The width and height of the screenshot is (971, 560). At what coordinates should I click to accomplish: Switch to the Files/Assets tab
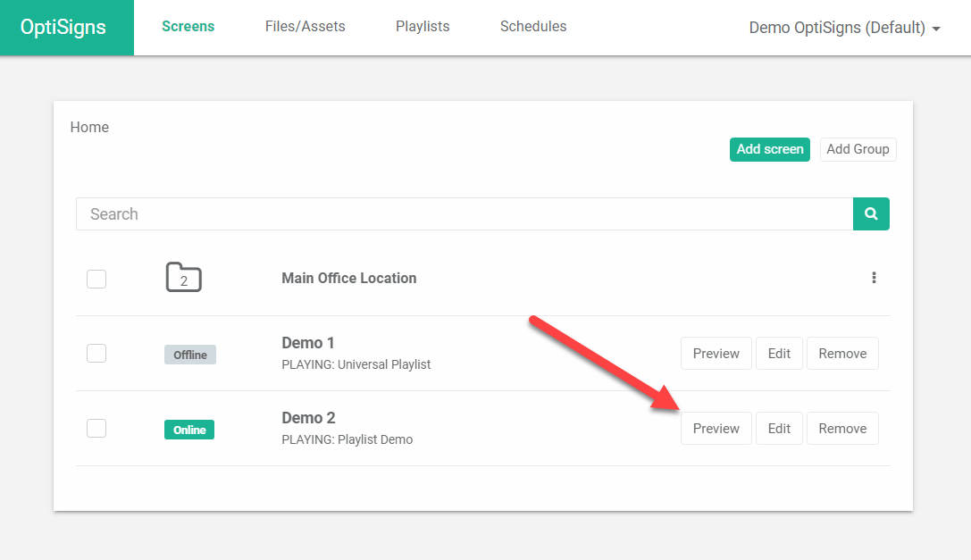tap(305, 26)
